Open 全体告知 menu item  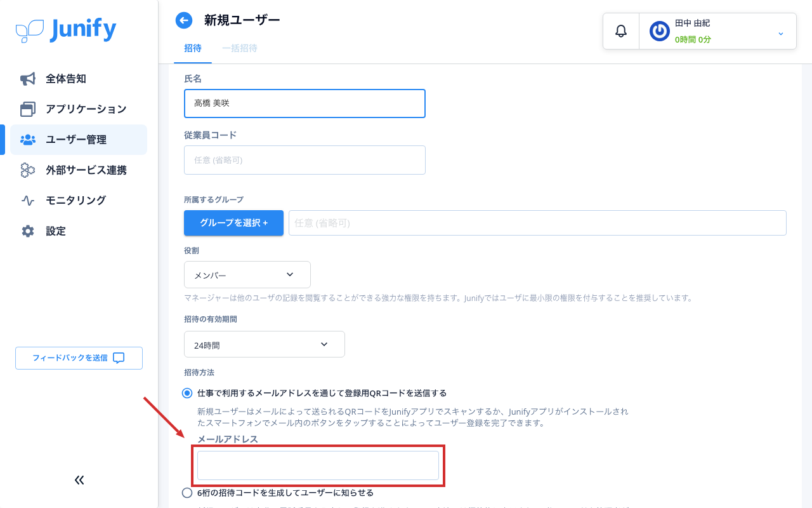(x=79, y=79)
